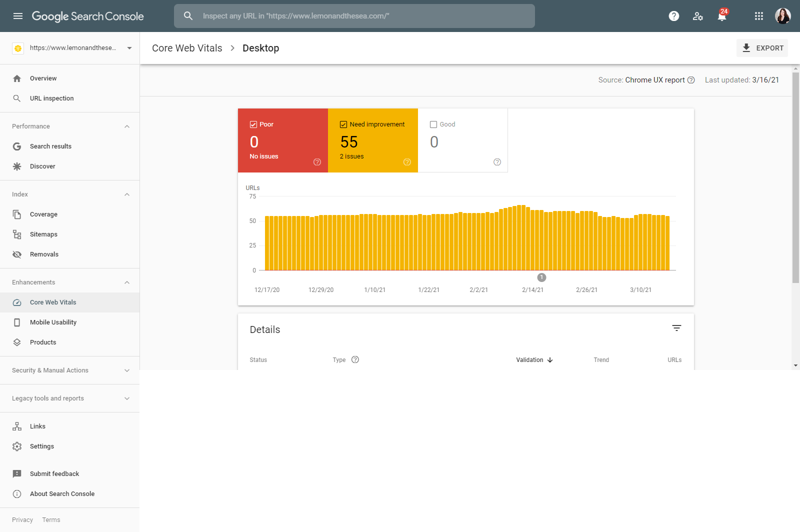Click the EXPORT button
The width and height of the screenshot is (800, 532).
pyautogui.click(x=762, y=48)
